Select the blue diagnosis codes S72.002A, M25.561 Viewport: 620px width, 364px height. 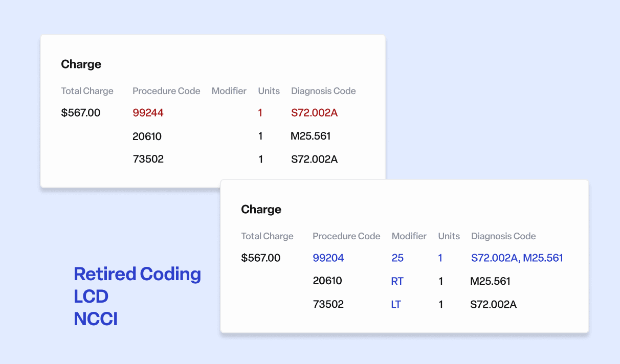pyautogui.click(x=517, y=258)
